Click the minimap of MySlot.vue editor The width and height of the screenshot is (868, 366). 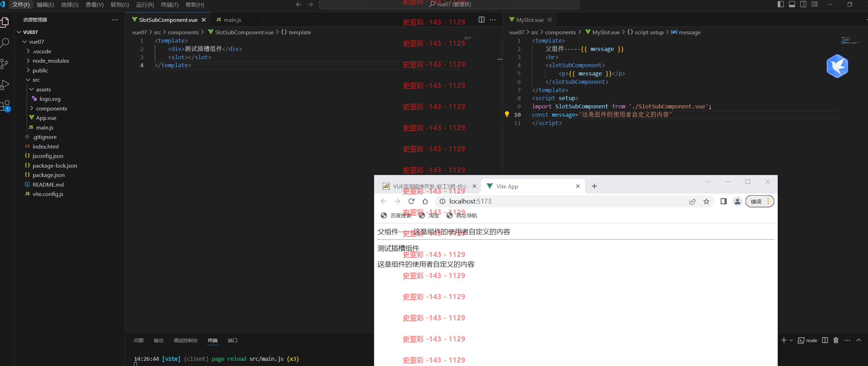(851, 41)
